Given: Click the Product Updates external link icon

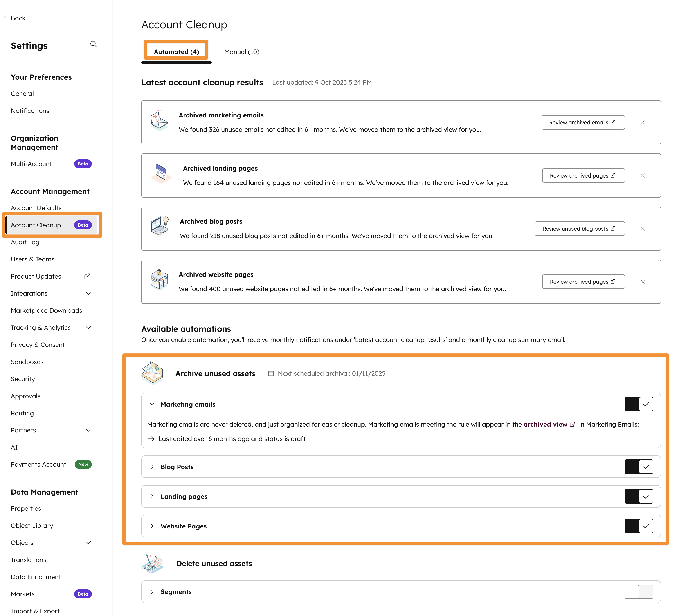Looking at the screenshot, I should 87,277.
